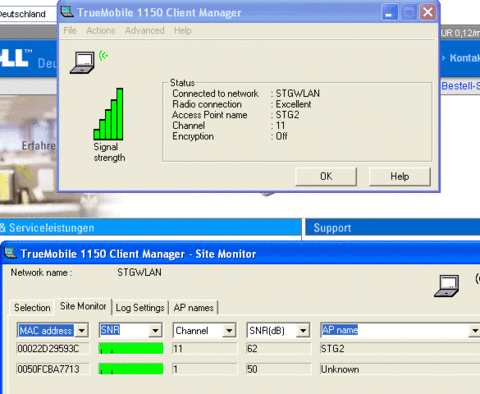480x394 pixels.
Task: Click Excellent radio connection status value
Action: (293, 104)
